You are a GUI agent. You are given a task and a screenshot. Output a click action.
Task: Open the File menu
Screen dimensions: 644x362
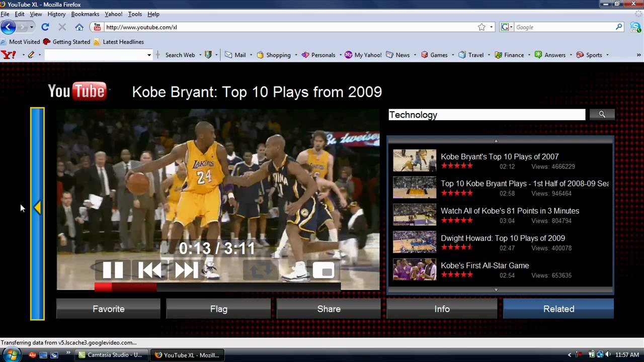[5, 14]
